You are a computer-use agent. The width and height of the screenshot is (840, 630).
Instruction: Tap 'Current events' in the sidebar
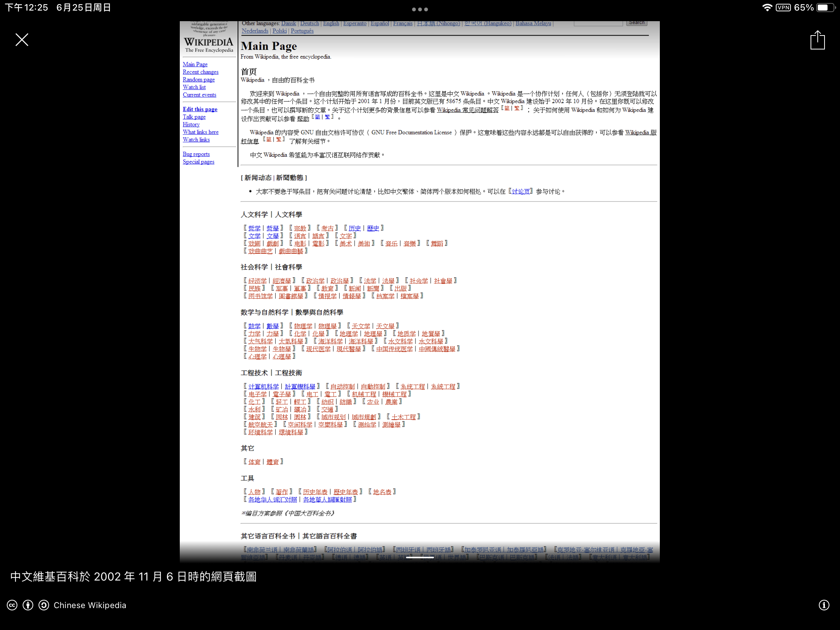coord(199,94)
